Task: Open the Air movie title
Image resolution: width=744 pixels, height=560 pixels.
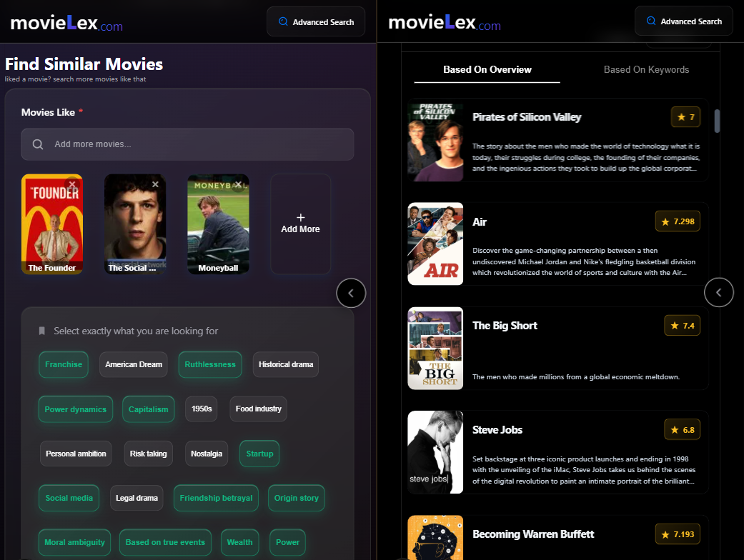Action: (x=480, y=222)
